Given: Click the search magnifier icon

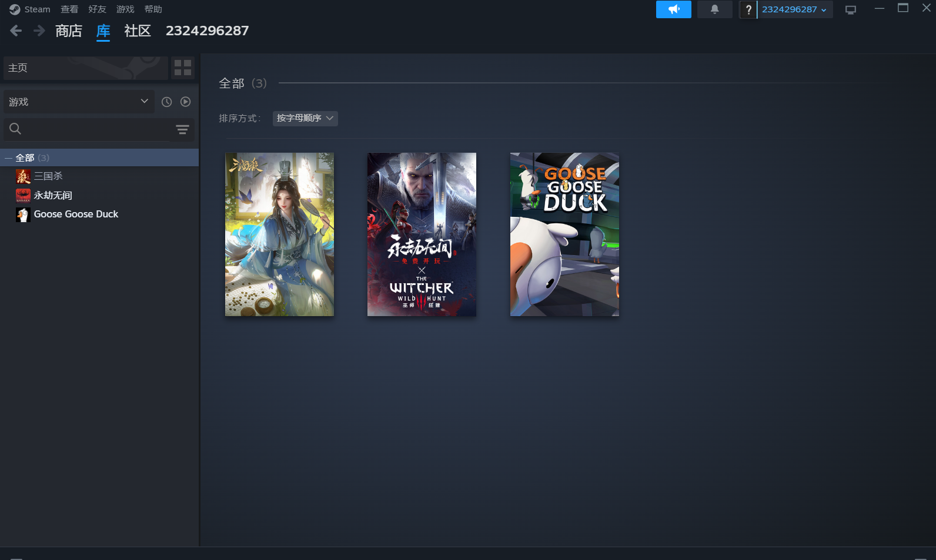Looking at the screenshot, I should (x=15, y=129).
